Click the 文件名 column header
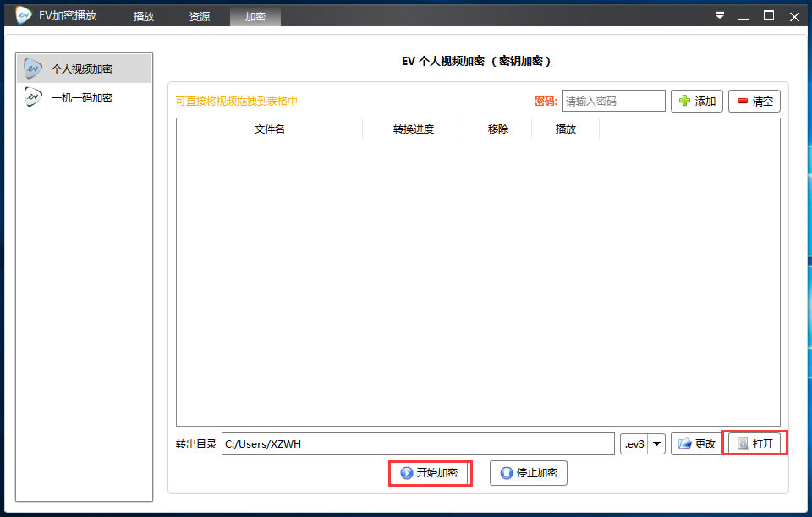This screenshot has width=812, height=517. click(269, 129)
